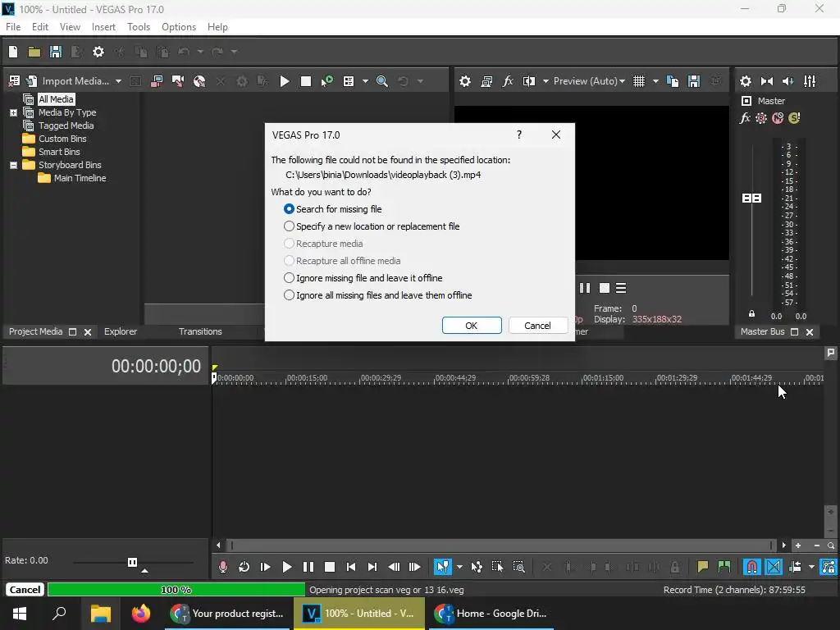
Task: Select the Smart Bins folder
Action: pyautogui.click(x=59, y=152)
